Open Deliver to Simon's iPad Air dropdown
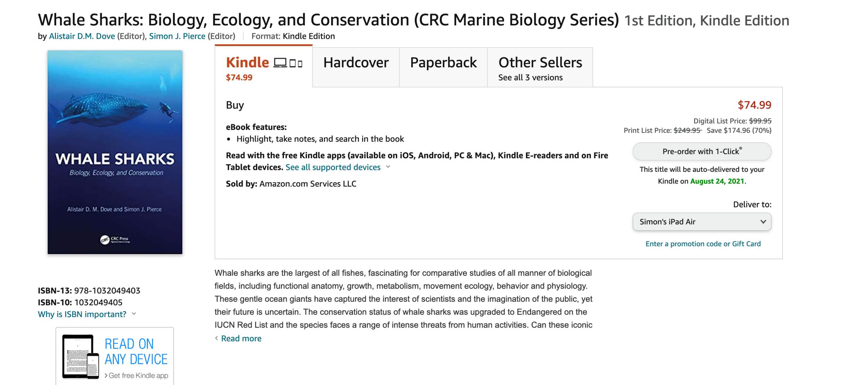Screen dimensions: 868x385 [x=702, y=222]
